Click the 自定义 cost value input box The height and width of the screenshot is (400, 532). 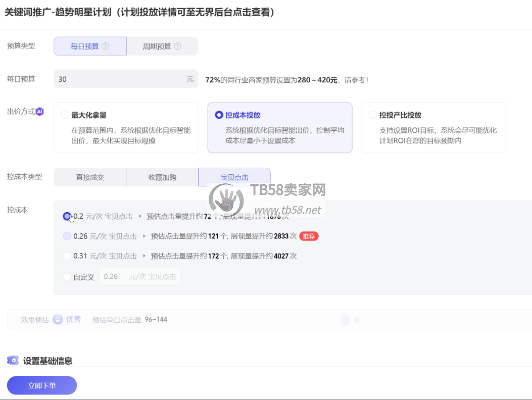[x=139, y=277]
